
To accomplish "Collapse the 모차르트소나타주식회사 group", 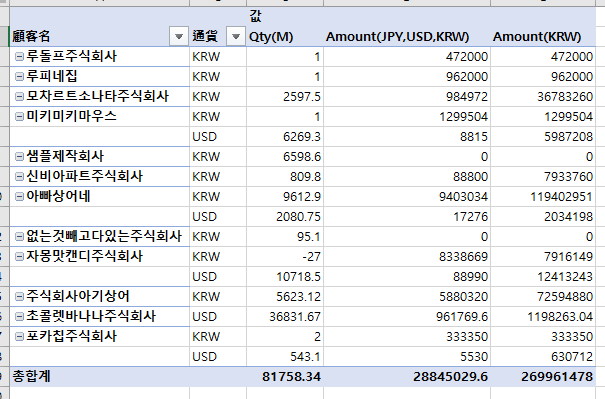I will point(19,96).
